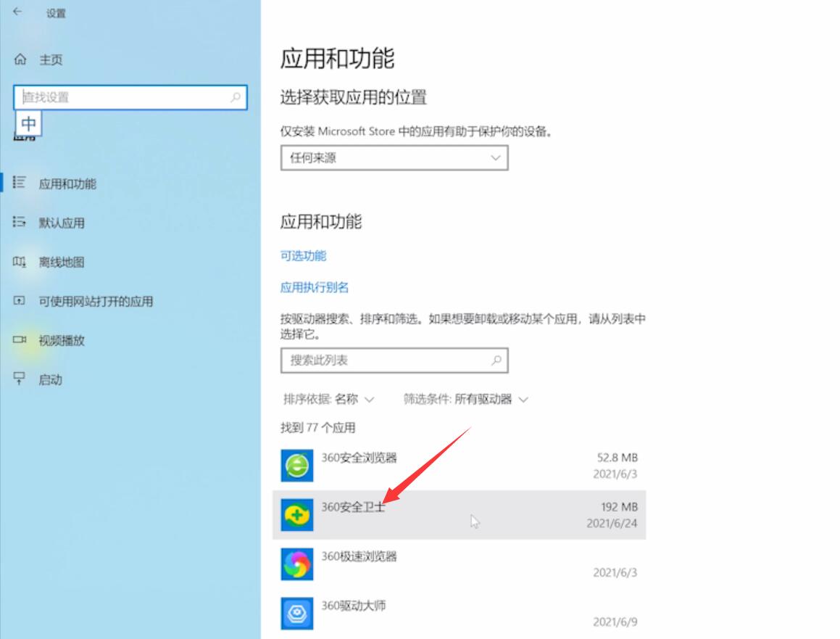Image resolution: width=840 pixels, height=639 pixels.
Task: Click the 360安全浏览器 app icon
Action: (296, 466)
